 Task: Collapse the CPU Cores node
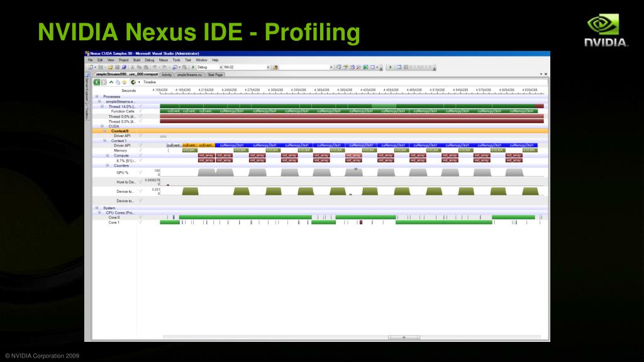tap(100, 212)
